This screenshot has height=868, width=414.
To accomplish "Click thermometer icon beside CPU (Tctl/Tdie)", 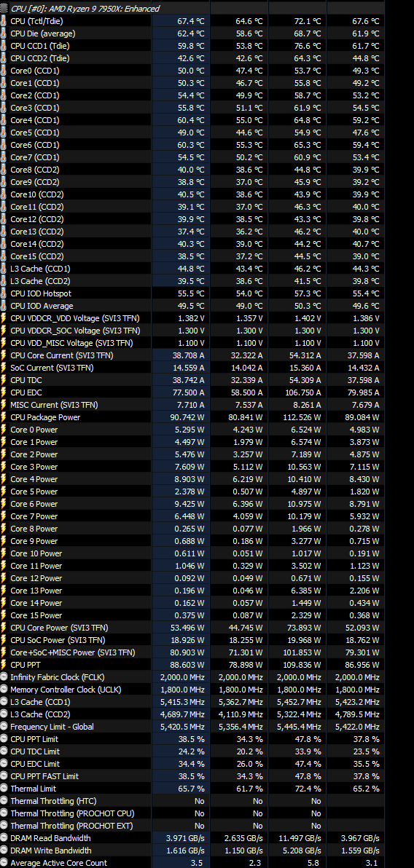I will pos(4,21).
